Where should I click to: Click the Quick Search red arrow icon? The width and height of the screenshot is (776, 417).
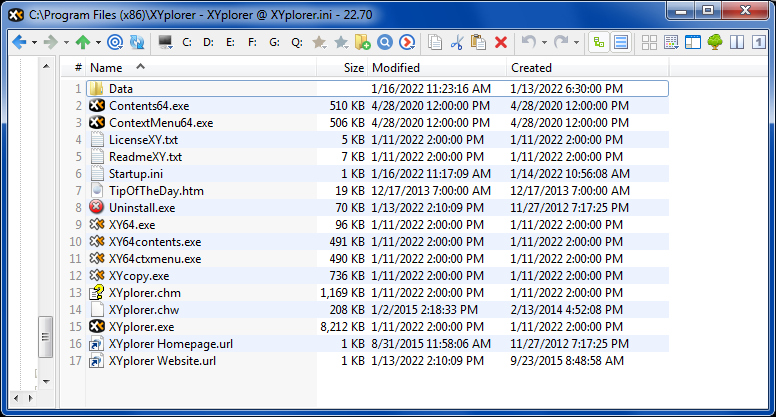407,43
